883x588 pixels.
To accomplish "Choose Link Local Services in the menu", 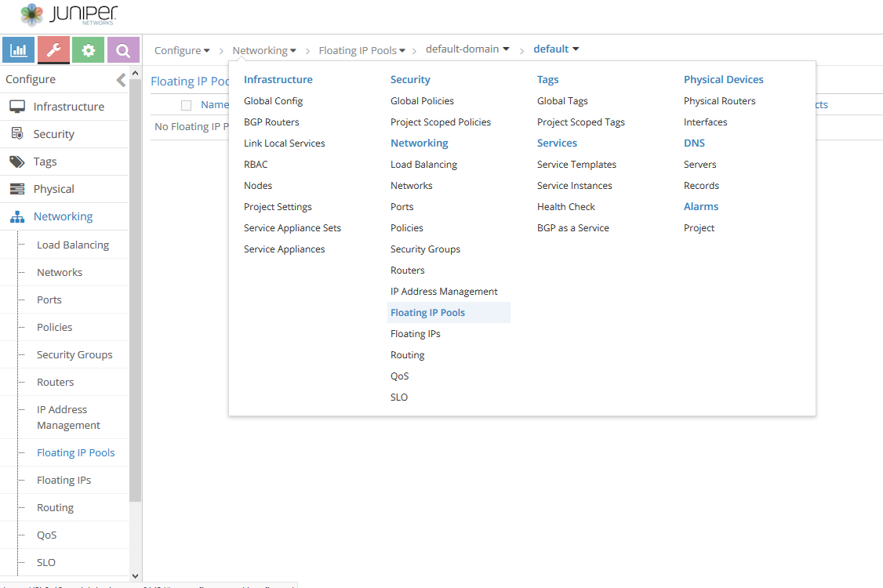I will (285, 143).
